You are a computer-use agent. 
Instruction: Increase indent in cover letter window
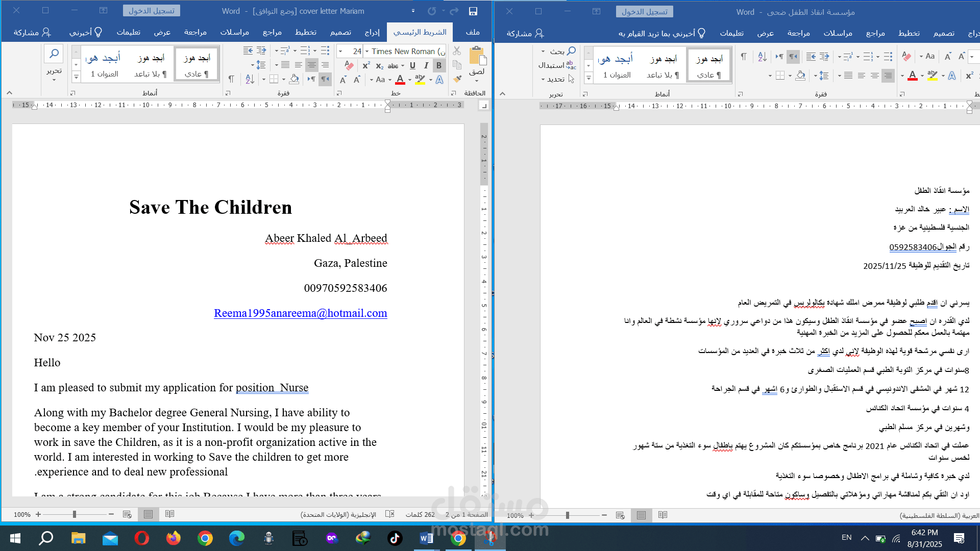[248, 51]
